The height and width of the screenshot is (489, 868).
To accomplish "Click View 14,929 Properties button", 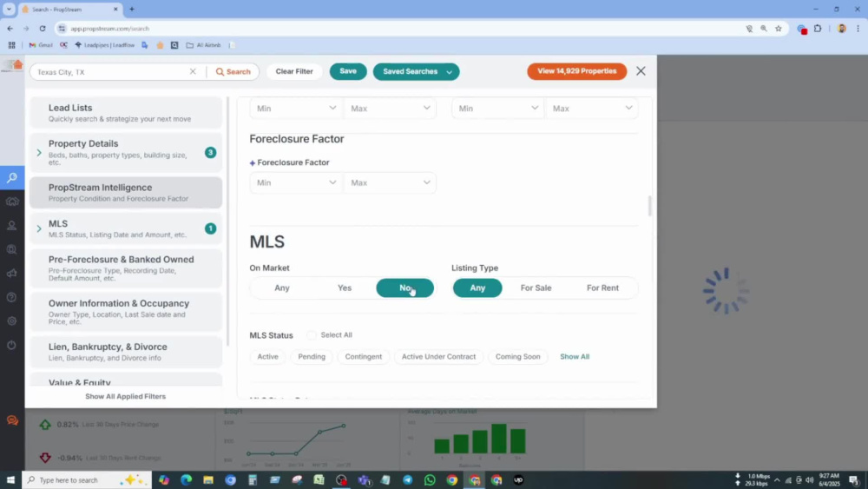I will pos(576,71).
